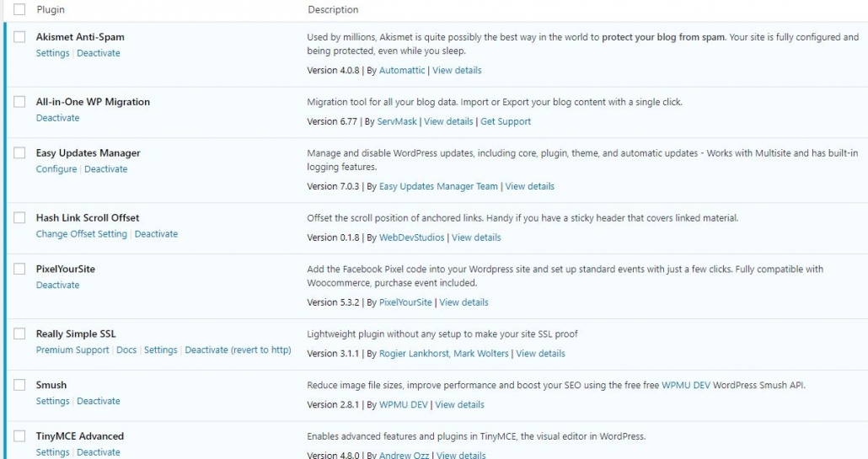Open Configure for Easy Updates Manager
Viewport: 868px width, 459px height.
(x=56, y=168)
